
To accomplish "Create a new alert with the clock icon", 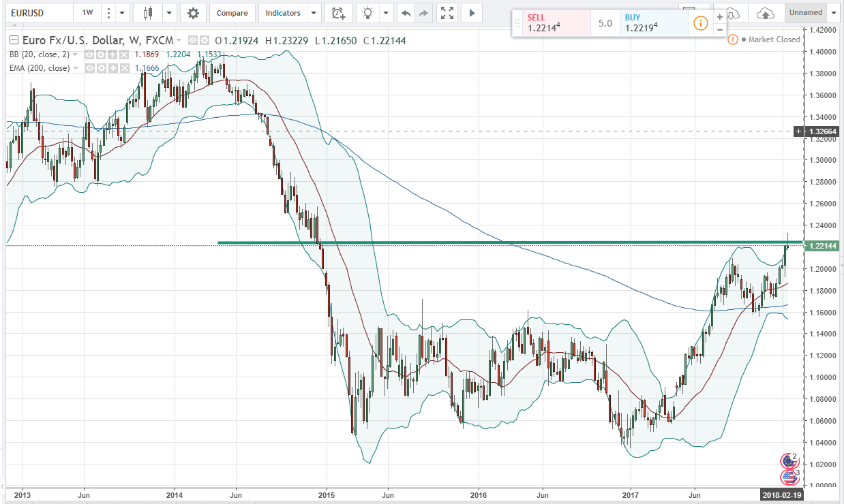I will 338,12.
